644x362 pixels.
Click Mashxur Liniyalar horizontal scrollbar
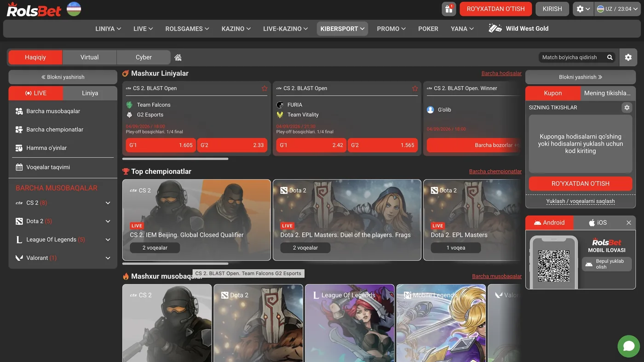point(175,159)
